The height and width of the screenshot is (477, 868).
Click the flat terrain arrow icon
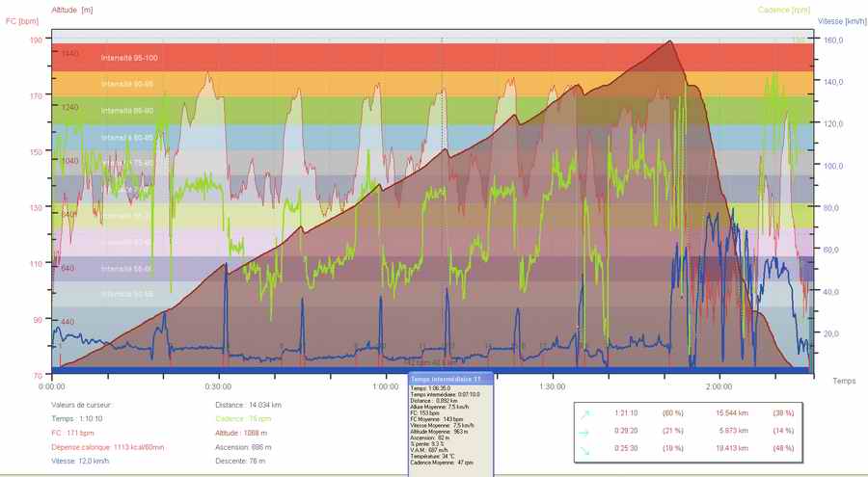[x=584, y=432]
